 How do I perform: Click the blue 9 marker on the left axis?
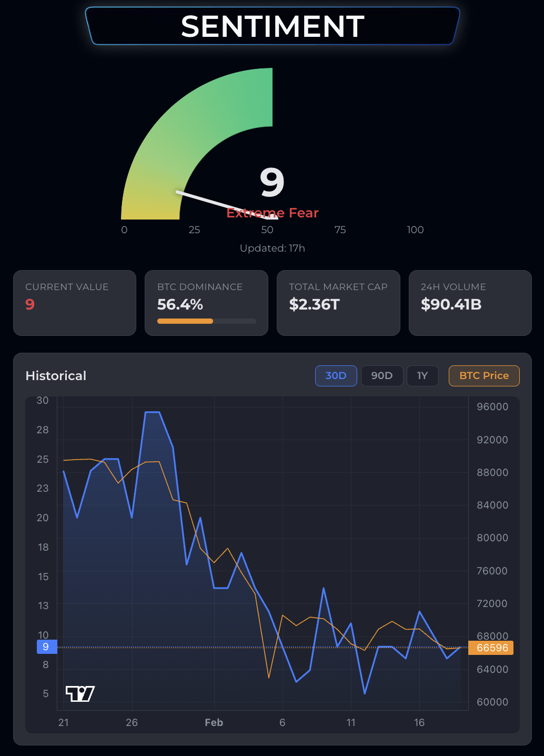(x=46, y=647)
